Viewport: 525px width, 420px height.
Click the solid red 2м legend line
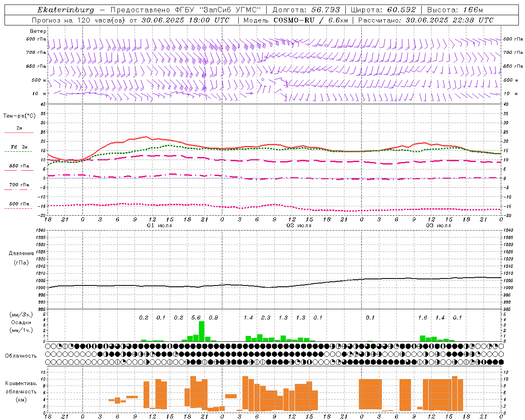pyautogui.click(x=19, y=132)
